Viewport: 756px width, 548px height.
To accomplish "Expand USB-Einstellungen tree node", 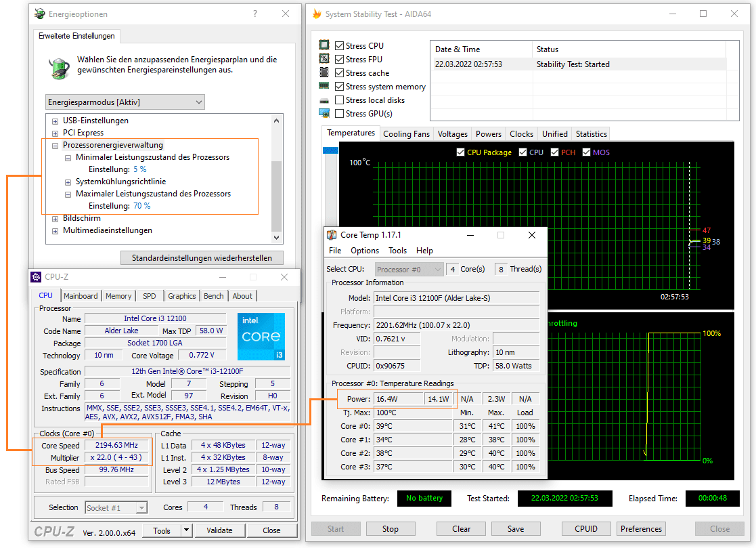I will (55, 121).
